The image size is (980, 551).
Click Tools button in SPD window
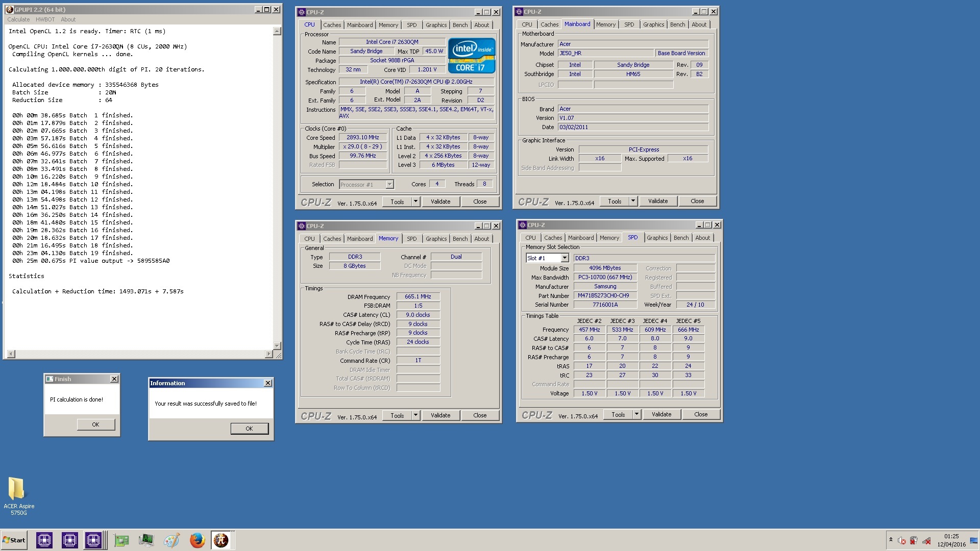click(x=618, y=414)
